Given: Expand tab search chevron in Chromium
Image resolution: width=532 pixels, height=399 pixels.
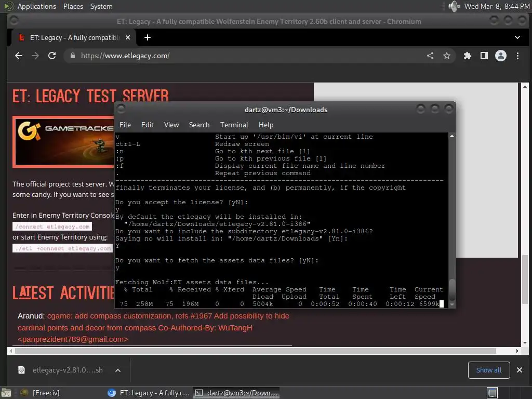Looking at the screenshot, I should [x=517, y=37].
